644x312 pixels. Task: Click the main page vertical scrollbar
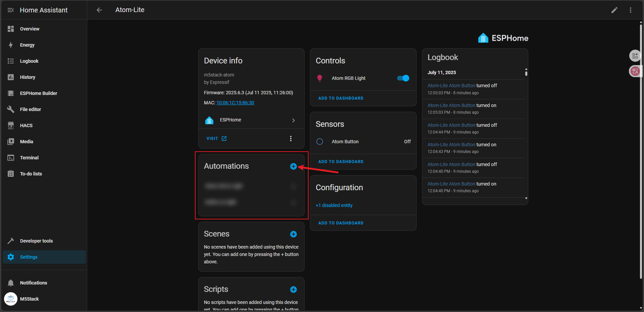point(641,151)
